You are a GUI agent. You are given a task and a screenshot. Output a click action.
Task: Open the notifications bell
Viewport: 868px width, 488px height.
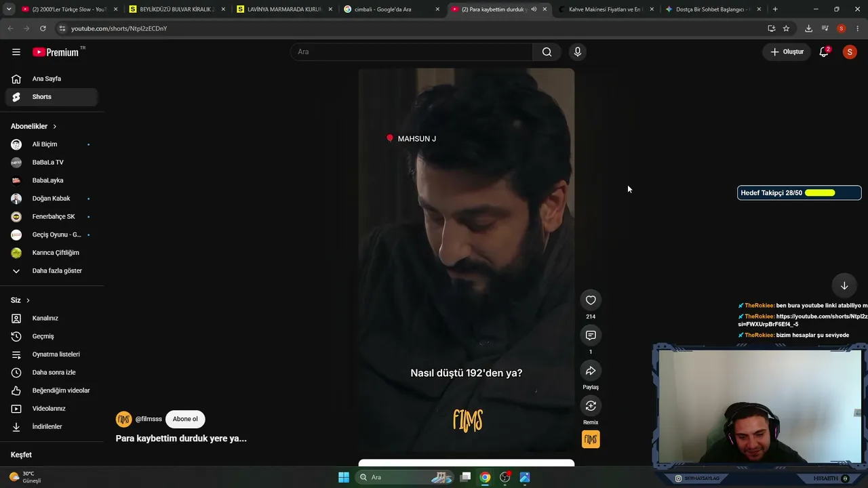(x=824, y=52)
